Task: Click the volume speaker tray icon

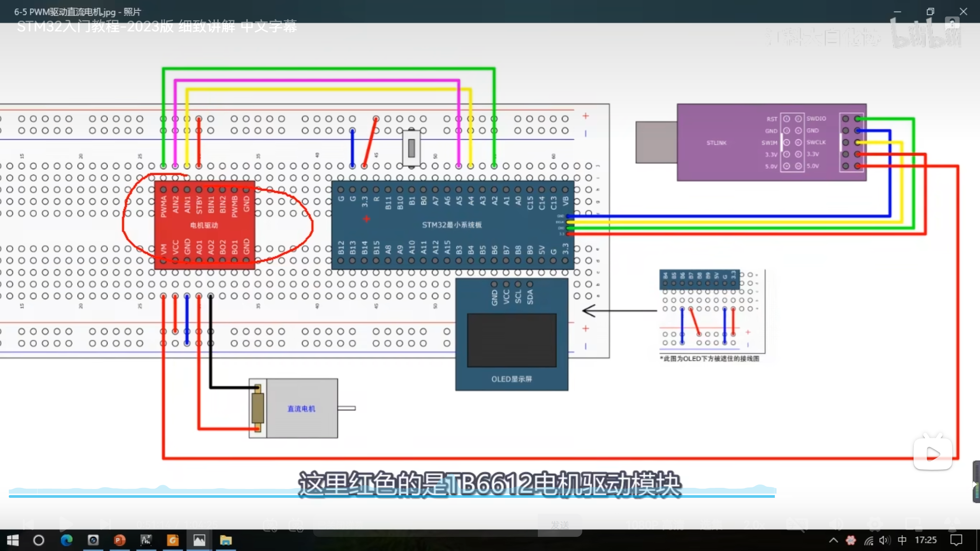Action: tap(884, 540)
